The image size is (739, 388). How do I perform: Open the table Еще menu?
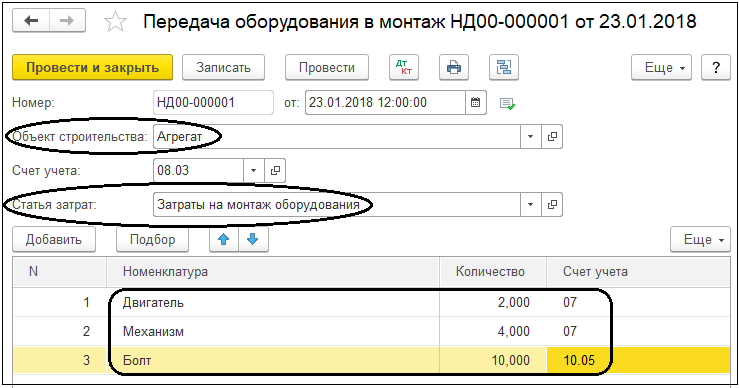coord(700,239)
